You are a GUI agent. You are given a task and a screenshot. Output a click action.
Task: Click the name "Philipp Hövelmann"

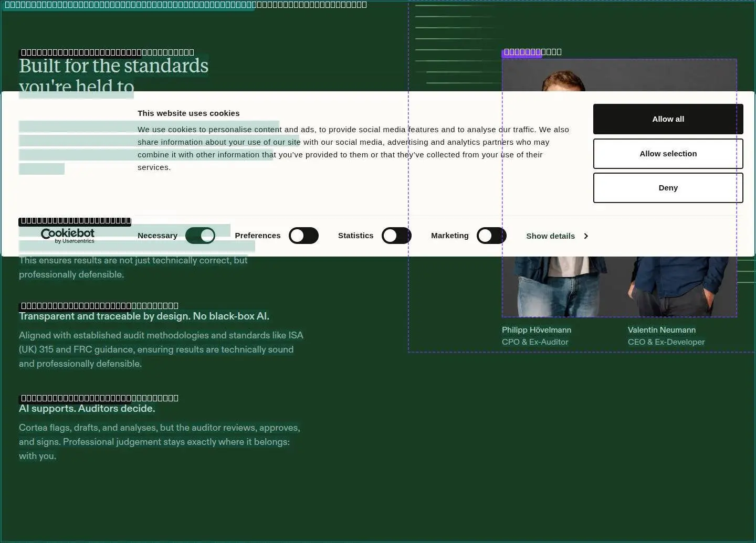point(537,330)
